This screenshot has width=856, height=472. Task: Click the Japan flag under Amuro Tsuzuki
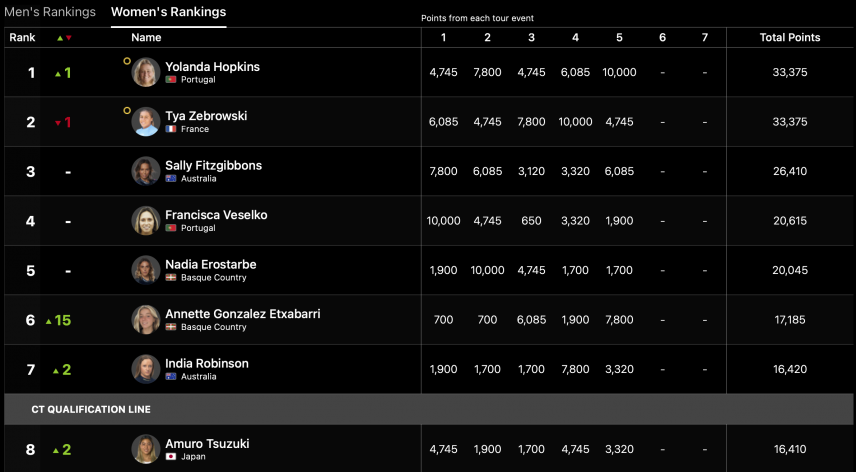coord(171,457)
